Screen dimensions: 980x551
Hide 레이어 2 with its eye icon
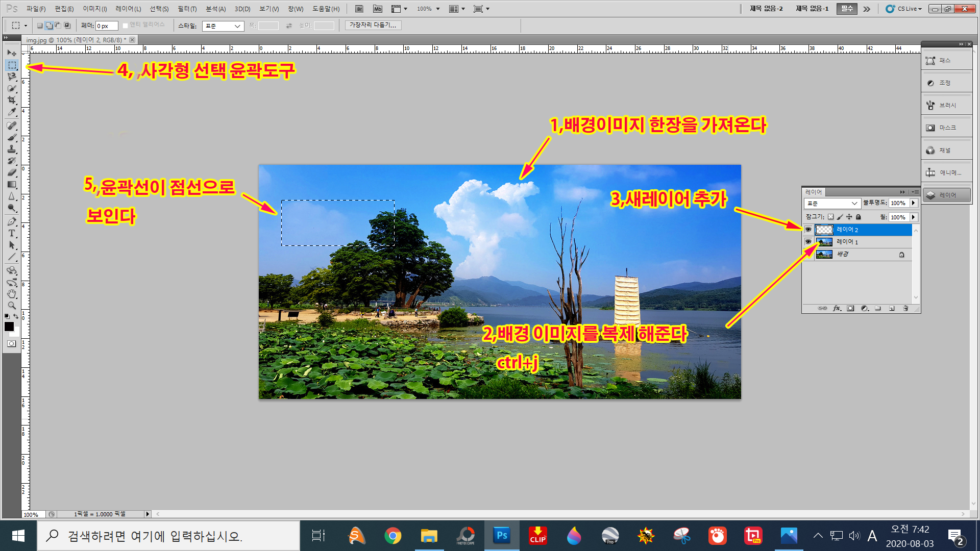(x=808, y=230)
